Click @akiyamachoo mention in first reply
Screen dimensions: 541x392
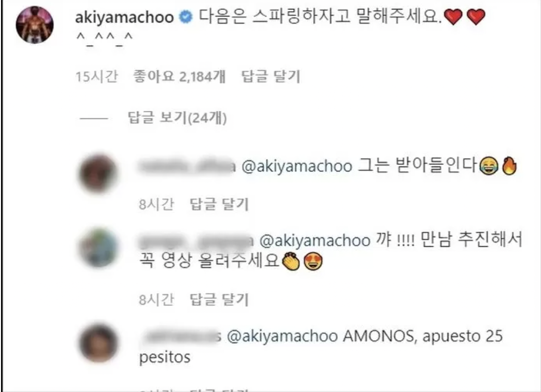[x=297, y=166]
